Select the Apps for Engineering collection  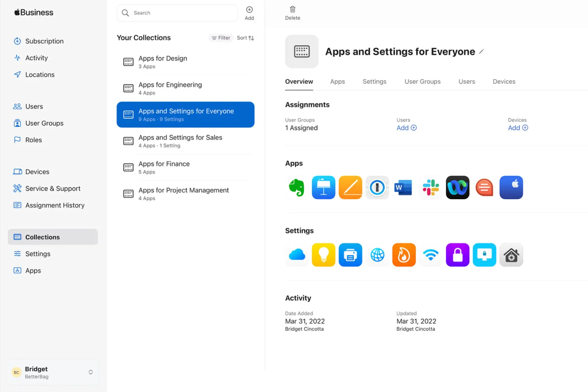point(186,88)
